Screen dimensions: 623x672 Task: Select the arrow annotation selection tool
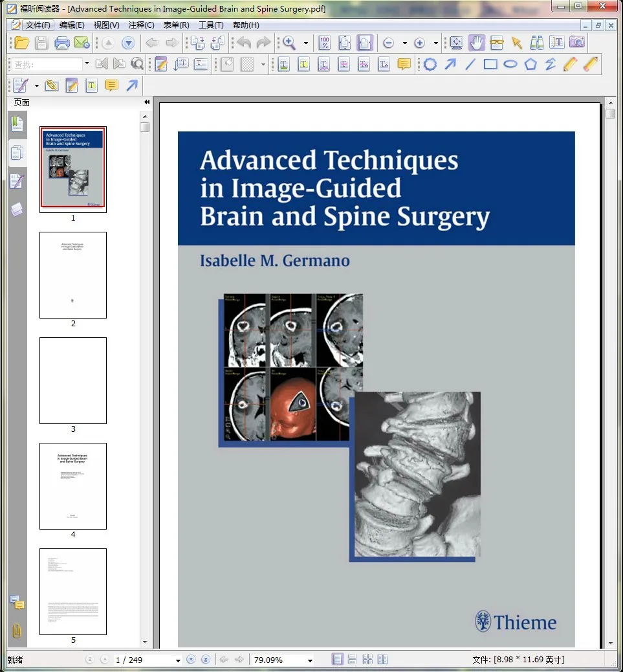pyautogui.click(x=517, y=43)
